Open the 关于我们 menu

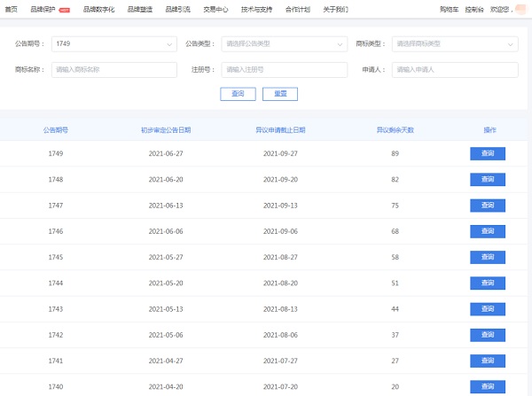click(x=335, y=10)
